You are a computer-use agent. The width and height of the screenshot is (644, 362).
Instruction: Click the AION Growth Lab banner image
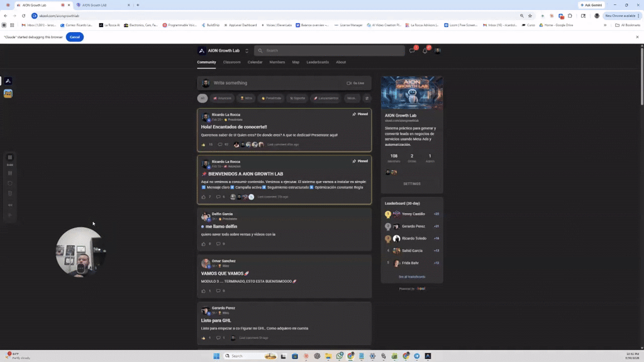412,92
